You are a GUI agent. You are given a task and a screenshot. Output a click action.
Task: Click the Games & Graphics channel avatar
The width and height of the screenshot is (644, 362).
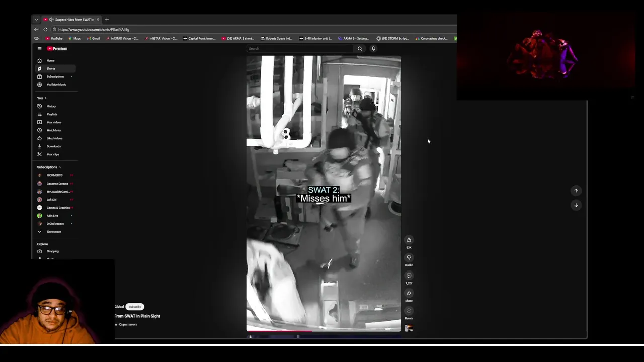point(39,208)
